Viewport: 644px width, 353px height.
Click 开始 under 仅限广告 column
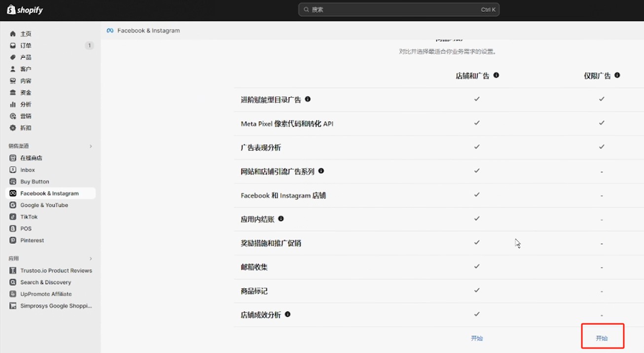pyautogui.click(x=602, y=338)
